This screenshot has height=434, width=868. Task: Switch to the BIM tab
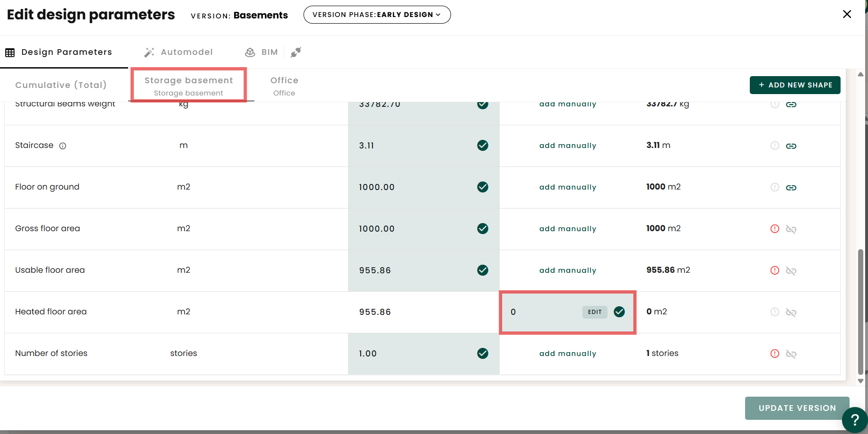(x=261, y=52)
